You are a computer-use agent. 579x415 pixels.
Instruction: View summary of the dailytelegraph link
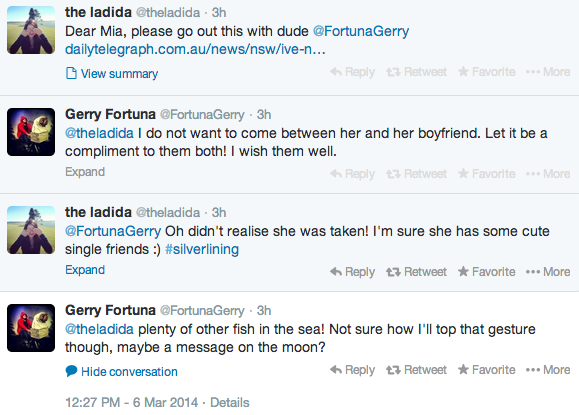coord(112,73)
